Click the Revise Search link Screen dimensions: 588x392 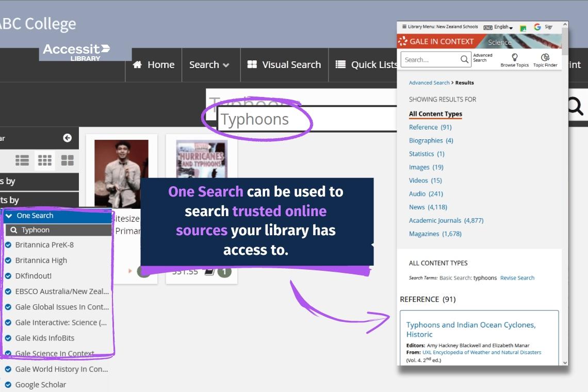pos(517,278)
